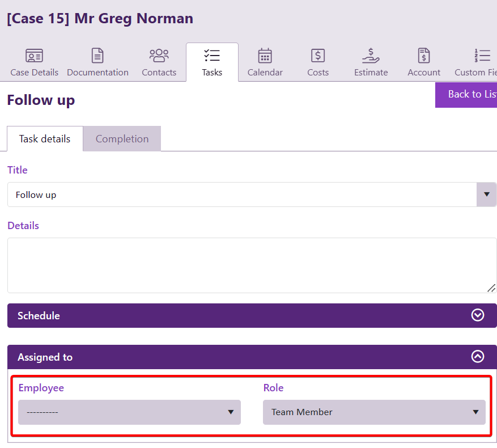Viewport: 497px width, 448px height.
Task: Open the Estimate hand-with-dollar icon
Action: click(371, 56)
